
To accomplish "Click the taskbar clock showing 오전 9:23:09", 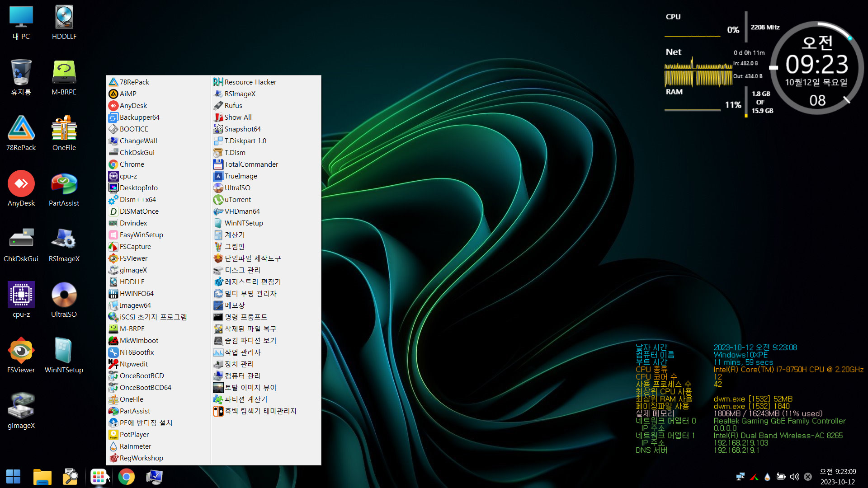I will 838,477.
